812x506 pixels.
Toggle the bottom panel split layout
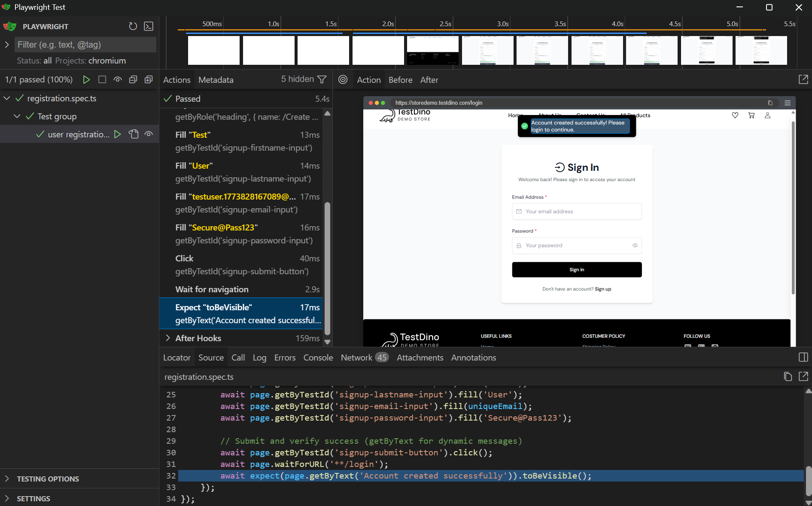pyautogui.click(x=803, y=357)
